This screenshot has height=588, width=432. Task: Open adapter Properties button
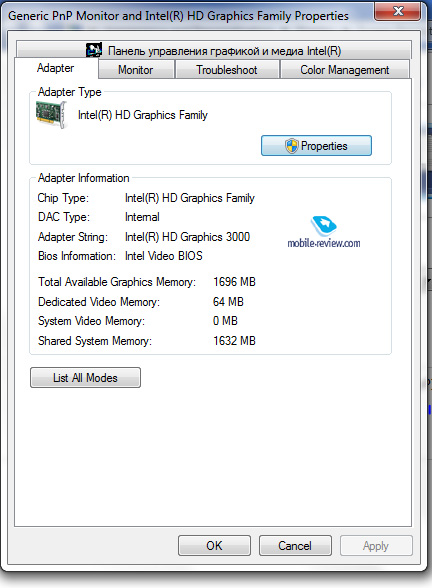tap(316, 146)
